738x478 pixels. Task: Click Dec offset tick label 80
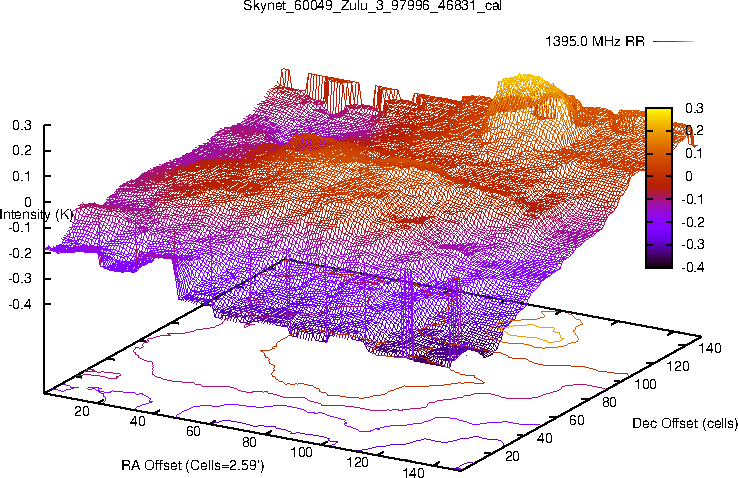tap(609, 402)
